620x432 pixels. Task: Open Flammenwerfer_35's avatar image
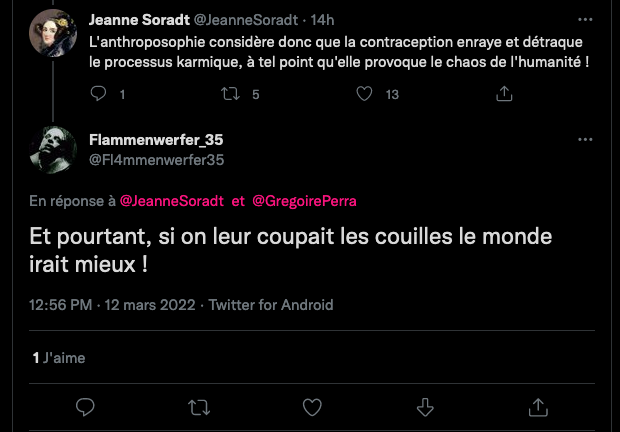tap(53, 152)
